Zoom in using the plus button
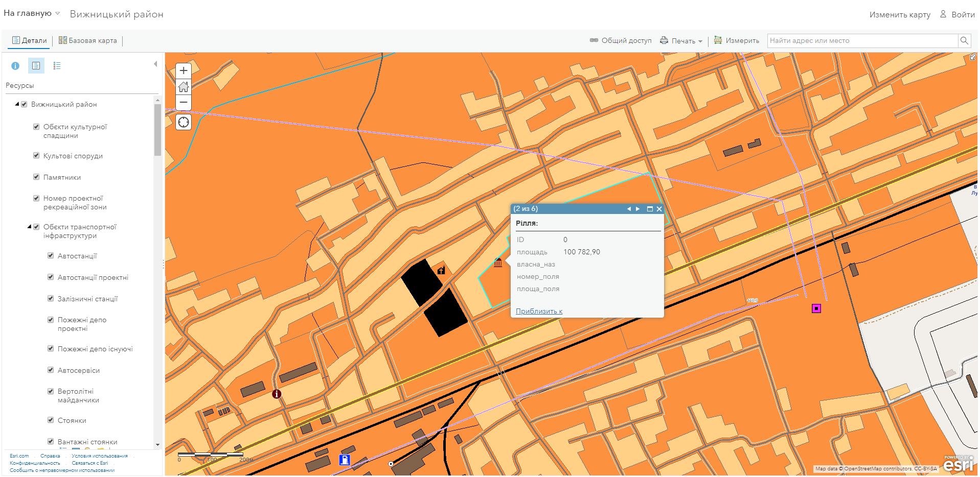The height and width of the screenshot is (477, 980). tap(183, 70)
